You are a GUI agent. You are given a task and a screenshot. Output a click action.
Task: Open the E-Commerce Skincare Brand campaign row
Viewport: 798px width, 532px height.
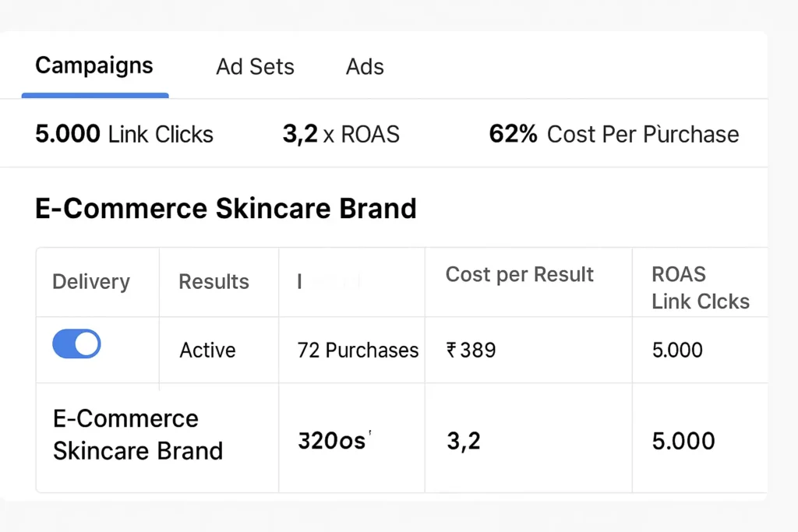click(137, 435)
